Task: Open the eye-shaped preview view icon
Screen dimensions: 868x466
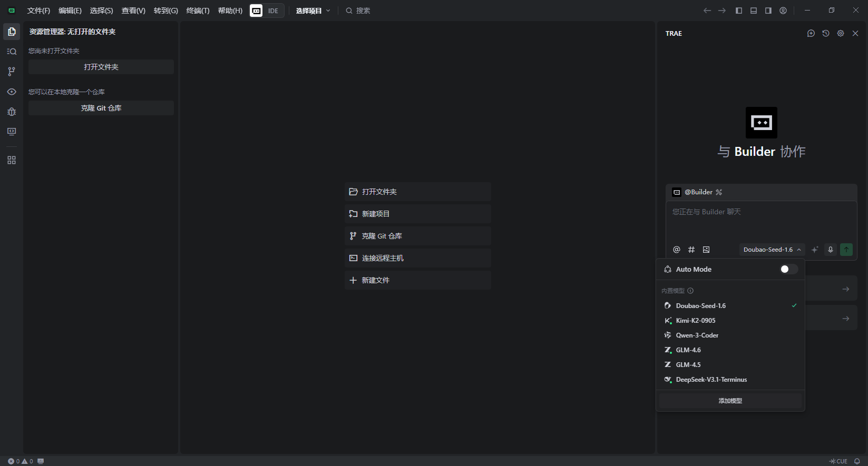Action: [12, 92]
